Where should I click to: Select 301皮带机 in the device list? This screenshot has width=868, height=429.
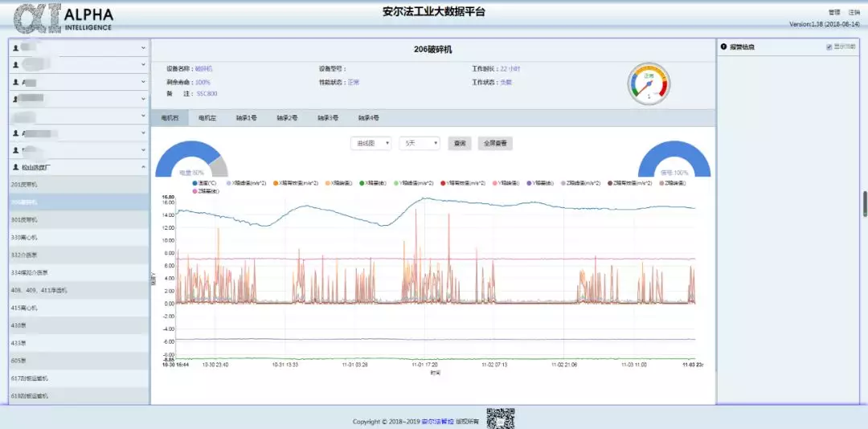(x=23, y=219)
